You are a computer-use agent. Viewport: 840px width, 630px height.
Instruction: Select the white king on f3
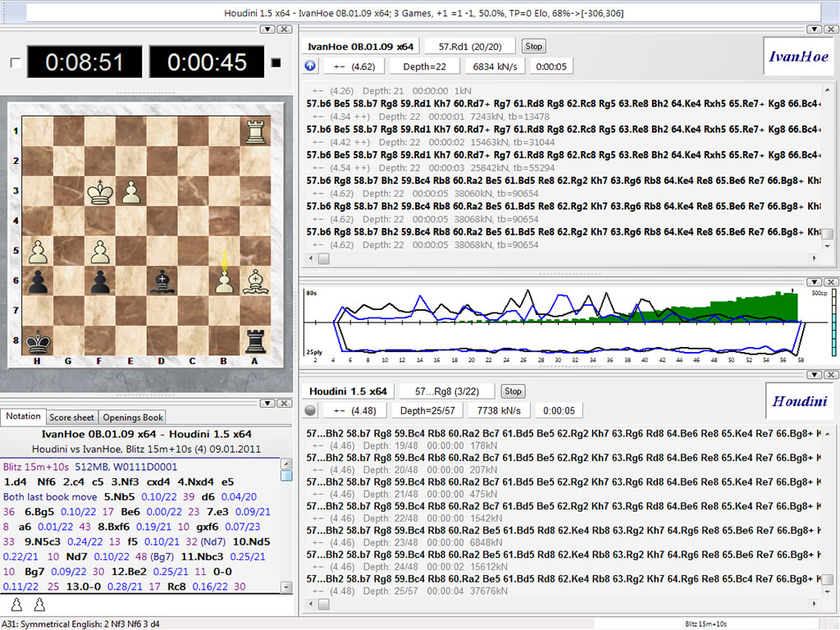[x=100, y=191]
